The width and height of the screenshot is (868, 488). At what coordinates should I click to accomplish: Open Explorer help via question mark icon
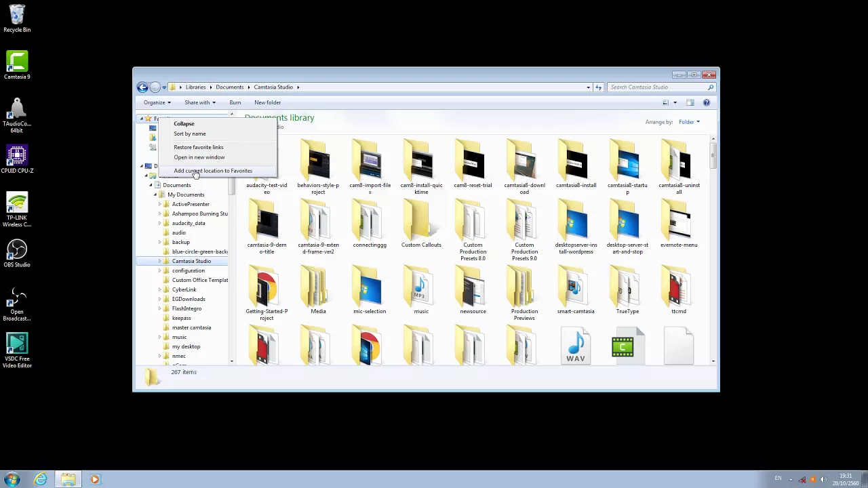pyautogui.click(x=707, y=102)
